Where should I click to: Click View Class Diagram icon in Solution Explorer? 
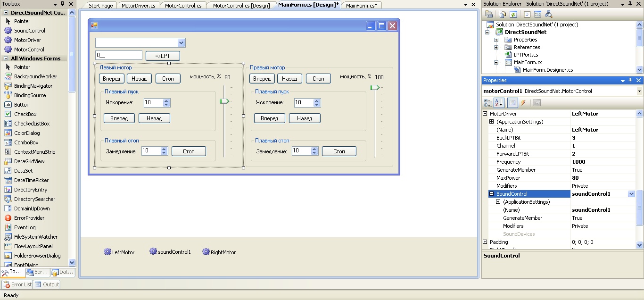click(548, 14)
